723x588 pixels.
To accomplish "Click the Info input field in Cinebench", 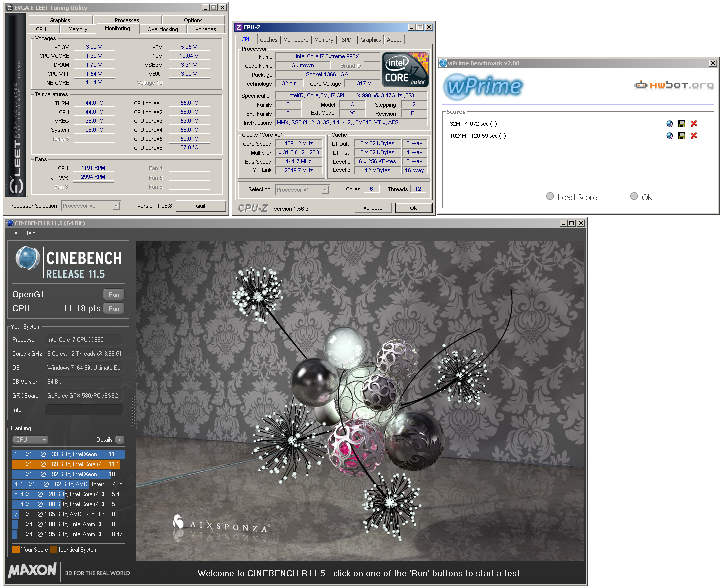I will [84, 410].
